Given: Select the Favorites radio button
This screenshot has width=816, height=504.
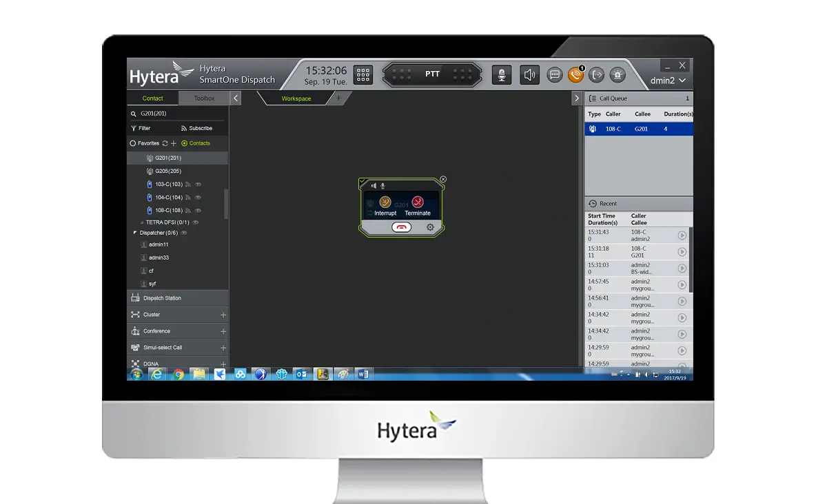Looking at the screenshot, I should click(133, 143).
